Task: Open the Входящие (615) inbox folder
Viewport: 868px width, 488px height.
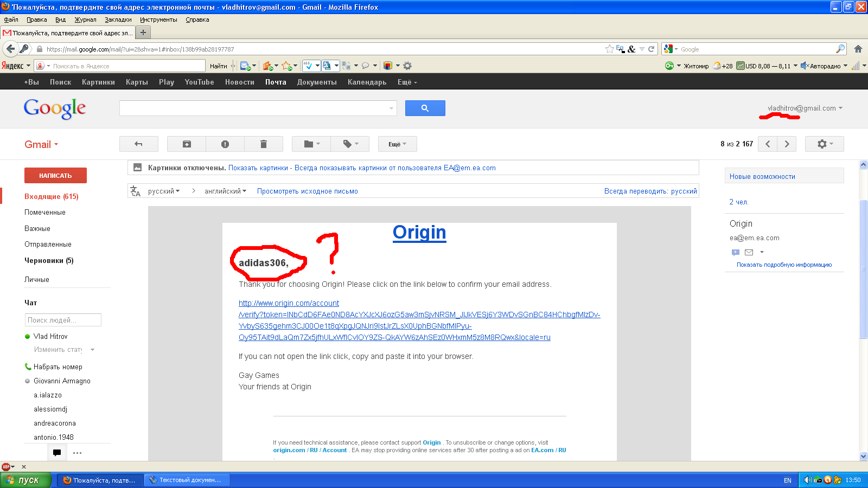Action: pyautogui.click(x=52, y=196)
